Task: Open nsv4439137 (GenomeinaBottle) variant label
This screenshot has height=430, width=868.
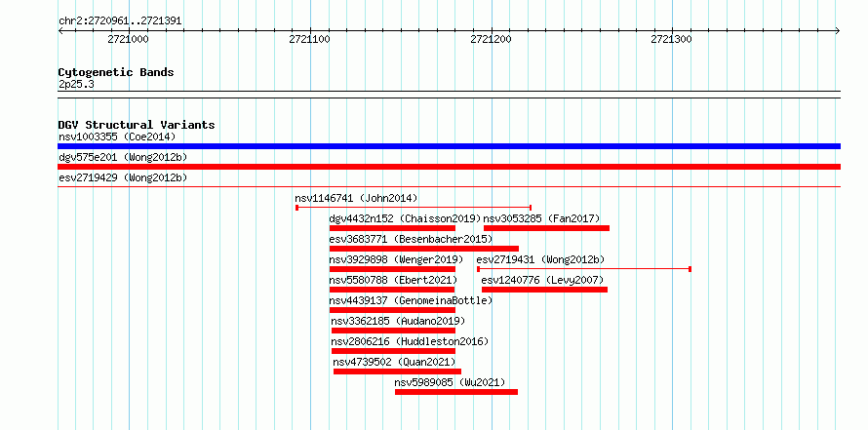Action: click(411, 300)
